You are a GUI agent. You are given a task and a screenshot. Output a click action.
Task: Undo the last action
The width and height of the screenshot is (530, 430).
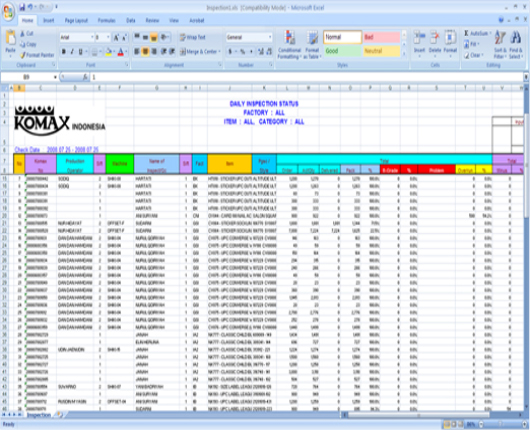pyautogui.click(x=31, y=7)
